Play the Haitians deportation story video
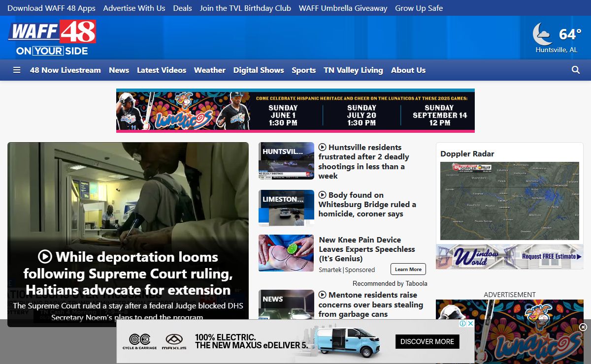This screenshot has width=591, height=364. click(x=45, y=257)
